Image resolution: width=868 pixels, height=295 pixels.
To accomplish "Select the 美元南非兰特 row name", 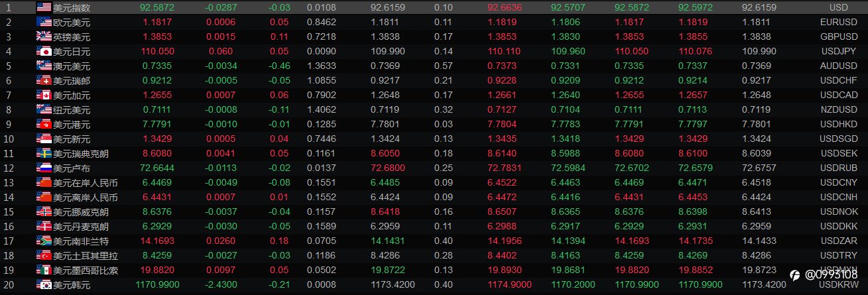I will pyautogui.click(x=81, y=241).
